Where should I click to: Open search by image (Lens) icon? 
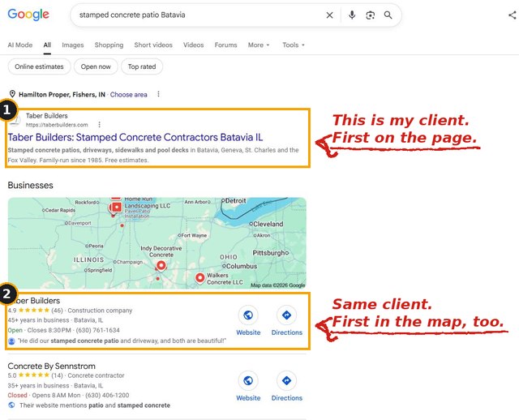pos(370,15)
